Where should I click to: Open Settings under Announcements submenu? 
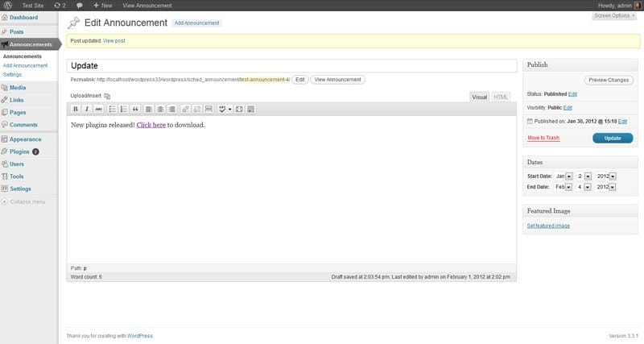(x=12, y=75)
